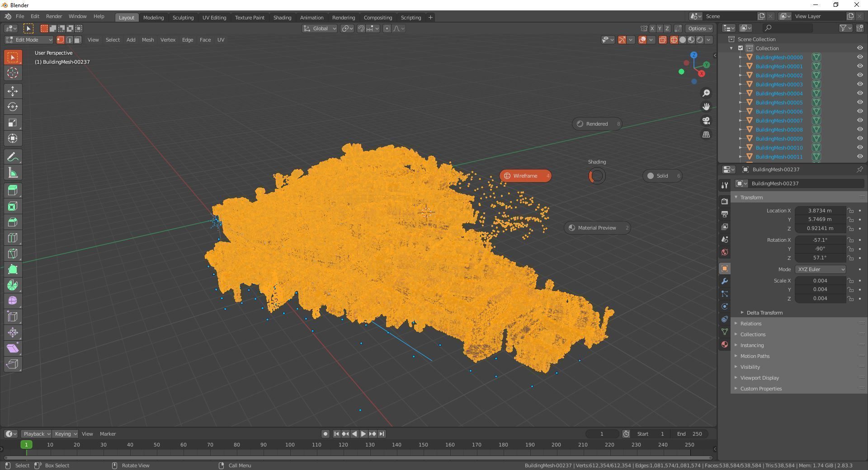Jump to the end frame

point(382,434)
